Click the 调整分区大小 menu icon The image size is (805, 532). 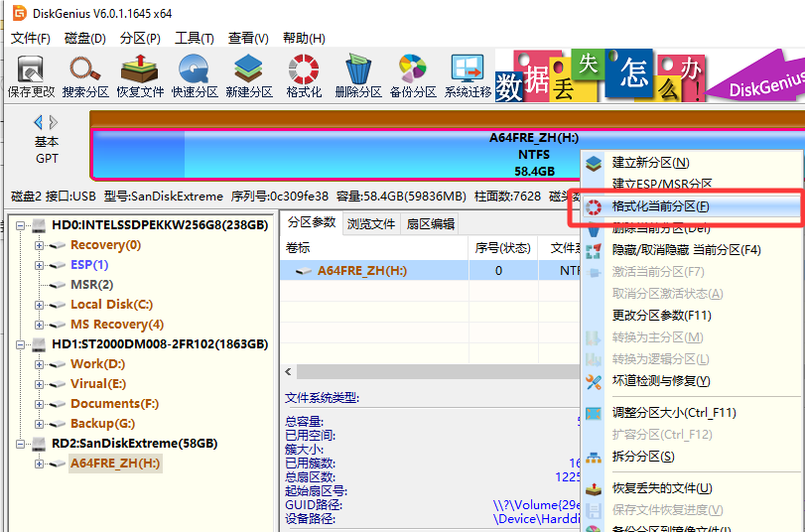[594, 413]
